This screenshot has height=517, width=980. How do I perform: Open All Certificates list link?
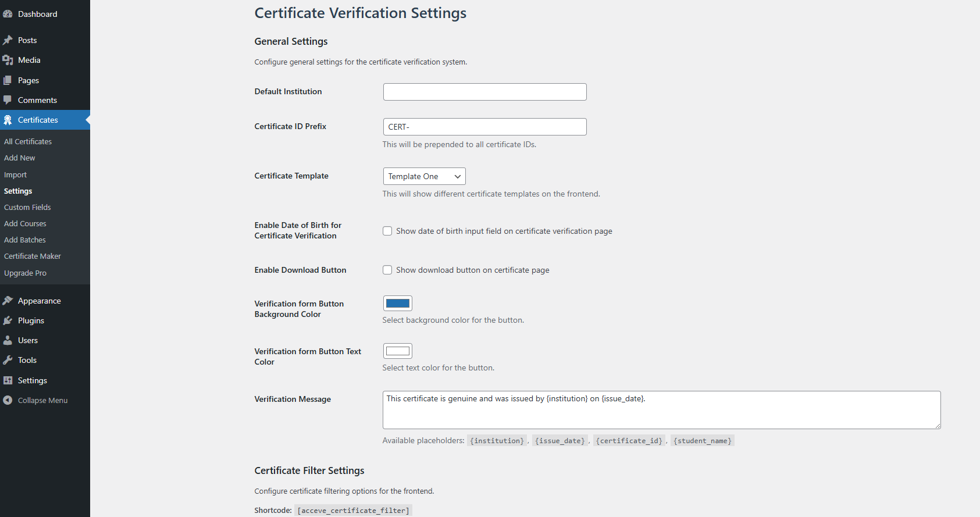[28, 141]
